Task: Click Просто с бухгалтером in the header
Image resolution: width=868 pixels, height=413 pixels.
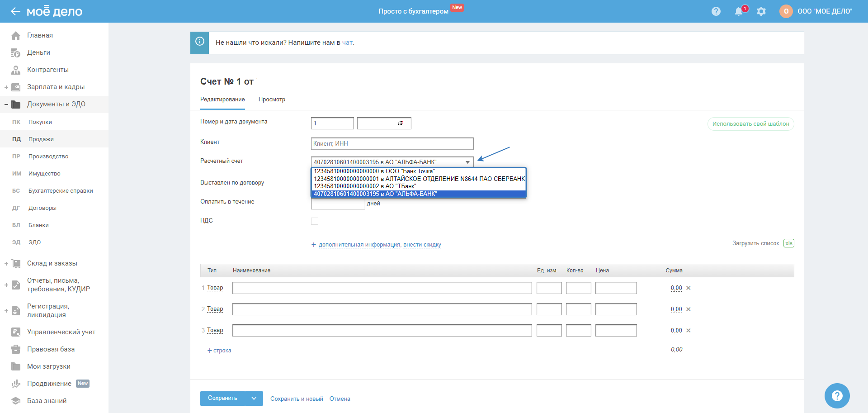Action: point(413,11)
